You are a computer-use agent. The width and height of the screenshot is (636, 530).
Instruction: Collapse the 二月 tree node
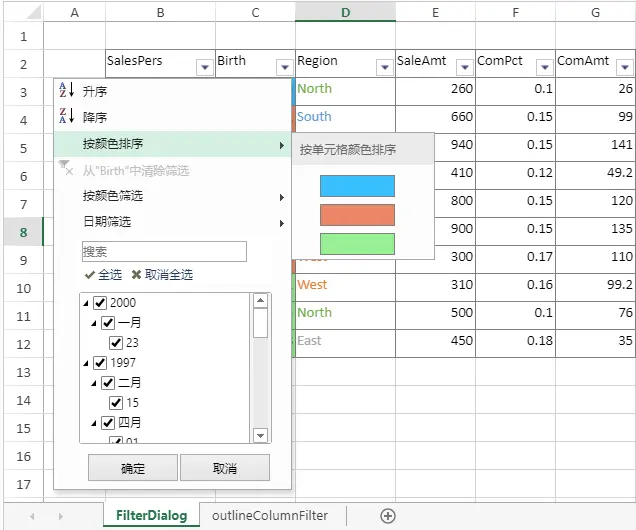[94, 383]
